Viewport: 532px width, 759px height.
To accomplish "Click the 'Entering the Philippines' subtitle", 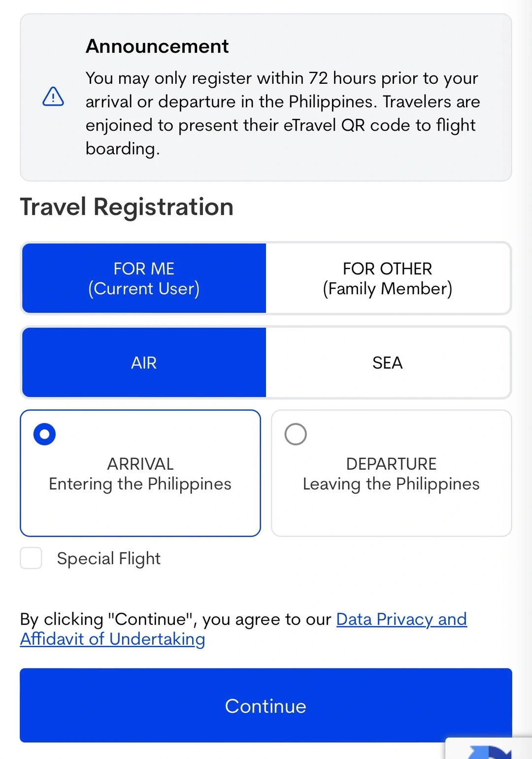I will 140,484.
